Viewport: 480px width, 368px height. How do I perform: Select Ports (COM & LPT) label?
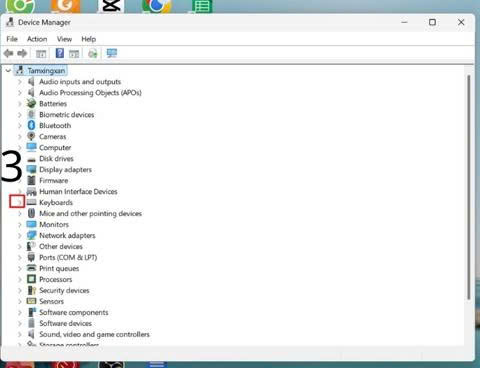coord(68,257)
